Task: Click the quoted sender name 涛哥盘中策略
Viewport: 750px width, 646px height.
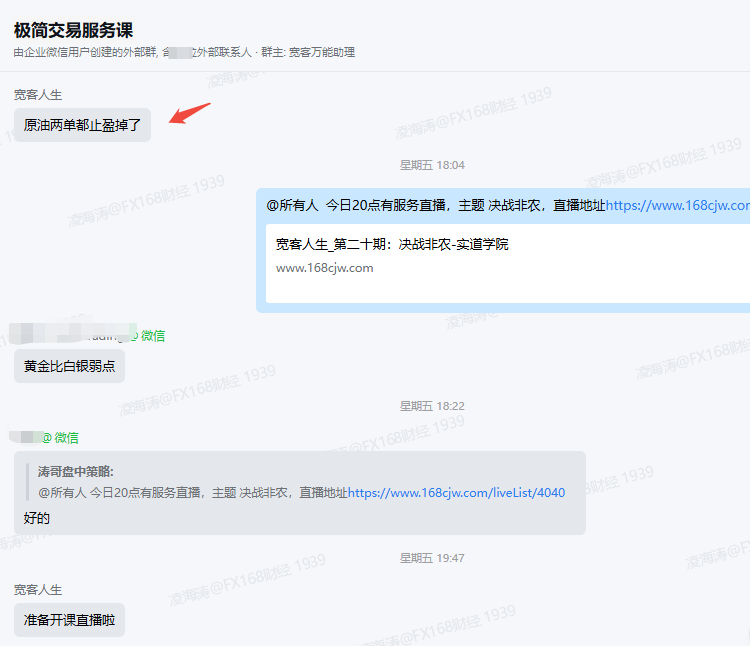Action: tap(76, 472)
